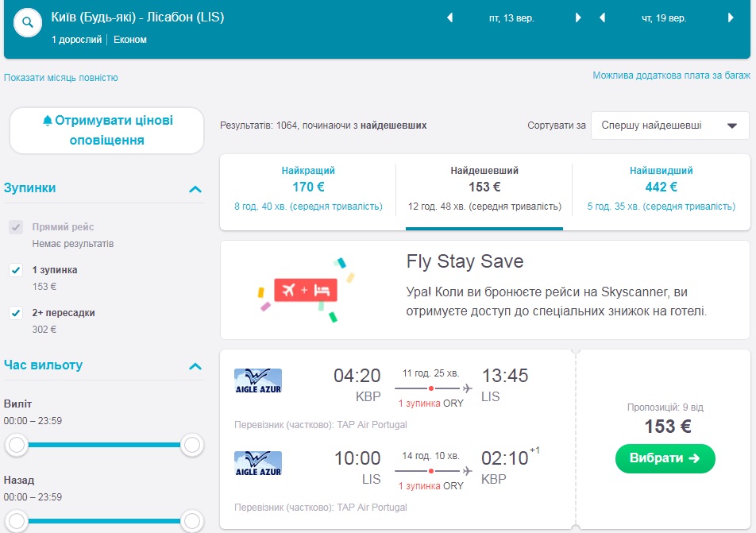Select the Найшвидший 442 € tab

click(x=661, y=188)
